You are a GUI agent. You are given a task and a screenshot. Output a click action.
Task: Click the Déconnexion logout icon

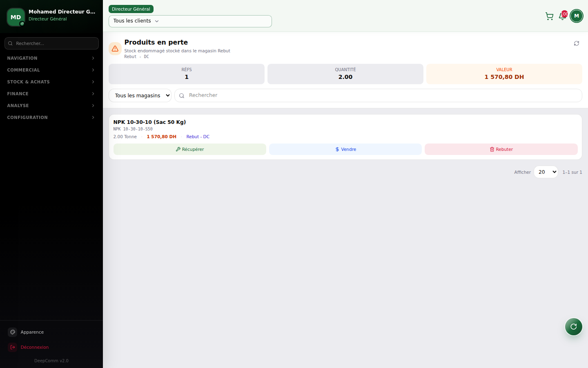tap(13, 347)
